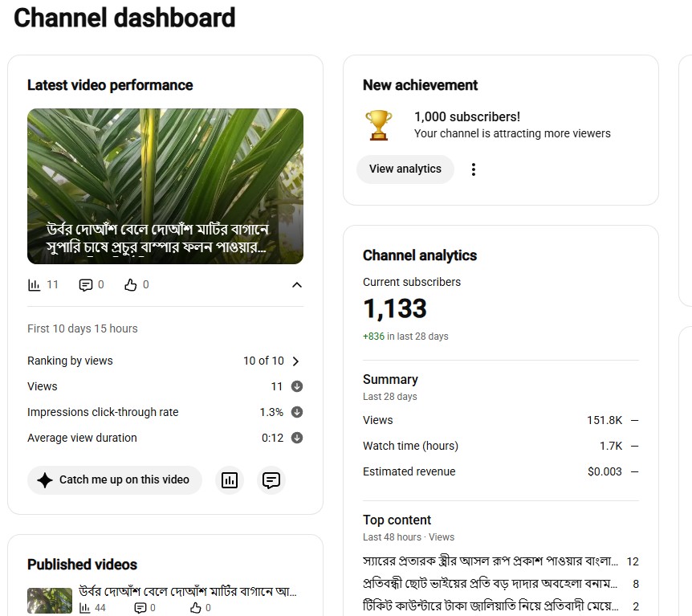Click the down-arrow indicator beside click-through rate
Image resolution: width=692 pixels, height=616 pixels.
pos(297,412)
